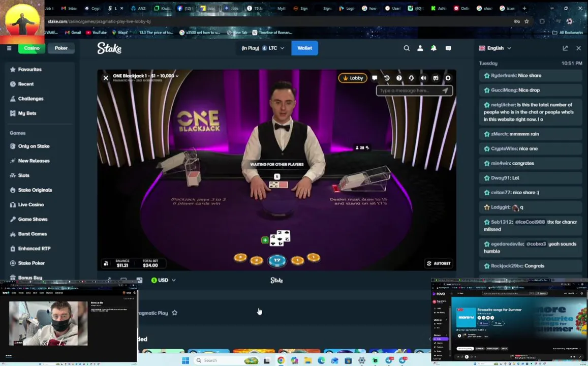Open the Gmail bookmark
Viewport: 588px width, 366px height.
click(73, 33)
